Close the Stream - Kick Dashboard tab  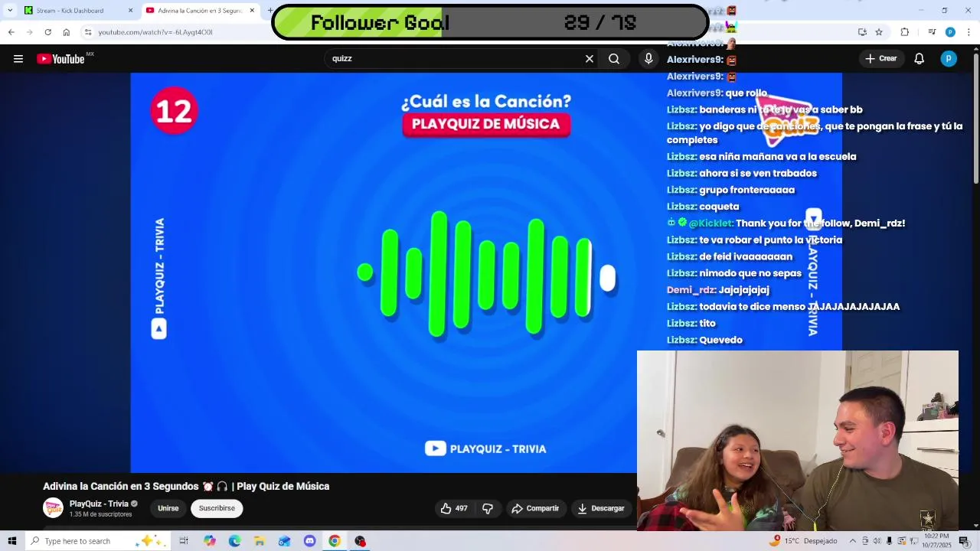(130, 11)
